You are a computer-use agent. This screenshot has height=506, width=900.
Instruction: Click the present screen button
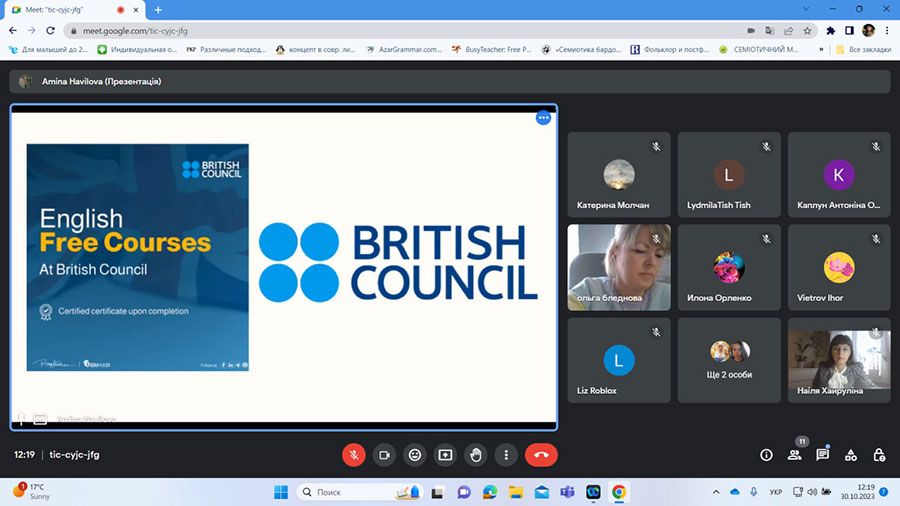tap(445, 455)
